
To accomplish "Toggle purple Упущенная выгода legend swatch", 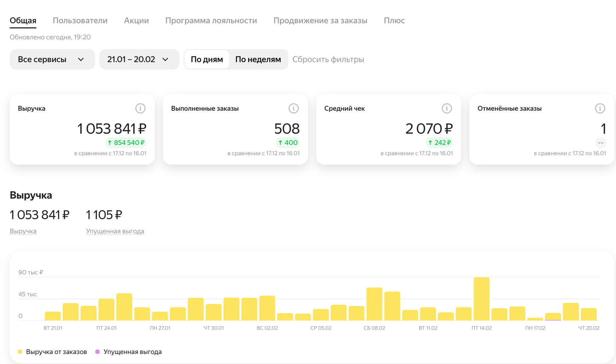I will coord(98,352).
